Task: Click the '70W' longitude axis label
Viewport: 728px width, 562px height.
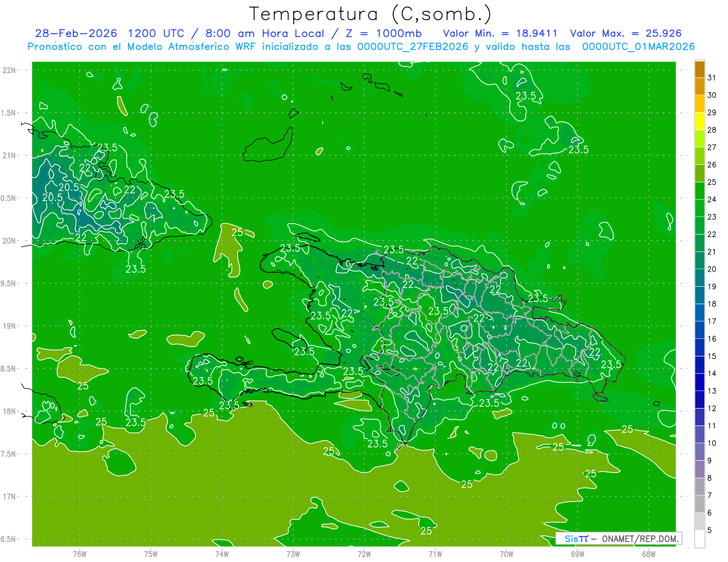Action: point(506,554)
